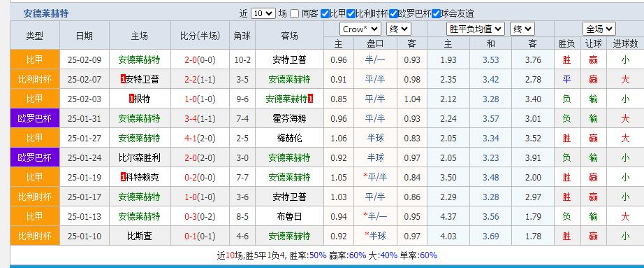Click home odds 4.37
644x268 pixels.
448,216
